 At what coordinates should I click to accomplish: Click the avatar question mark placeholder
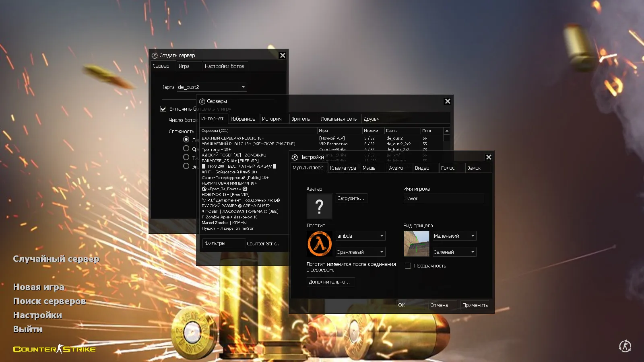pos(319,206)
